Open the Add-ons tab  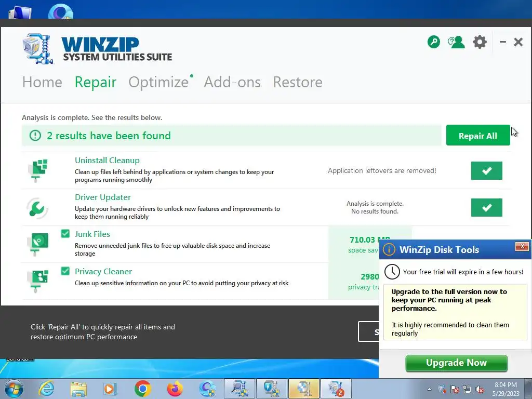[232, 82]
